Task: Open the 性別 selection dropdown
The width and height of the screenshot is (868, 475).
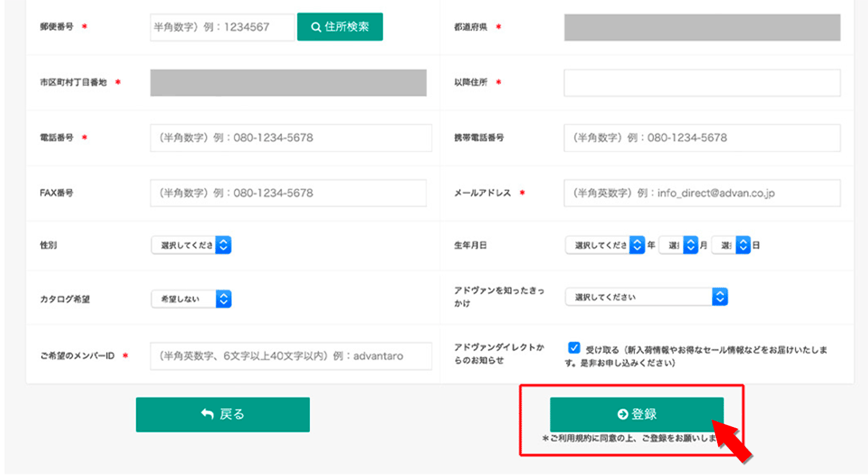Action: pos(187,245)
